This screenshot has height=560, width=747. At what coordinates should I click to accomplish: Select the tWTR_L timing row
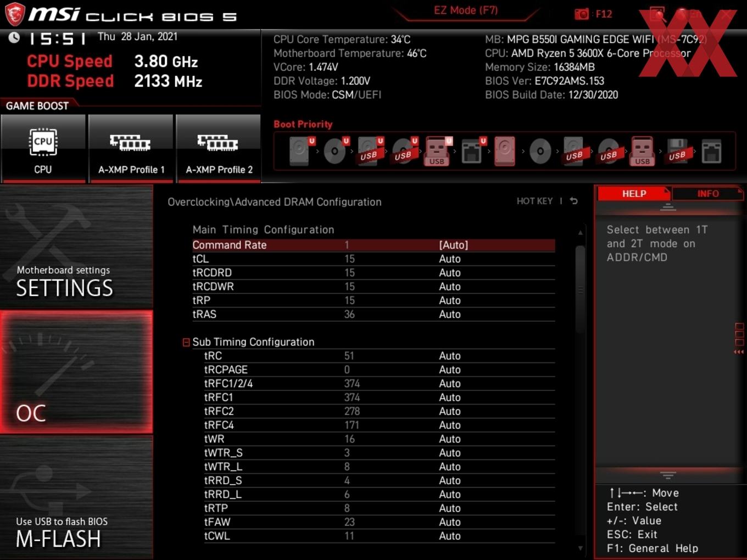click(379, 467)
